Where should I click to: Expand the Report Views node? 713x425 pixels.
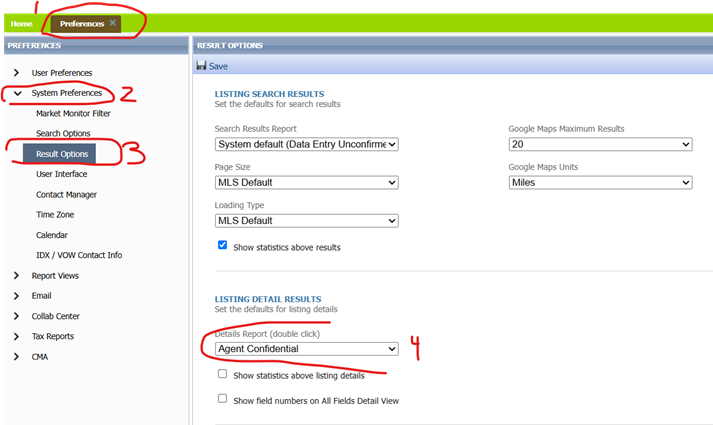click(x=17, y=276)
